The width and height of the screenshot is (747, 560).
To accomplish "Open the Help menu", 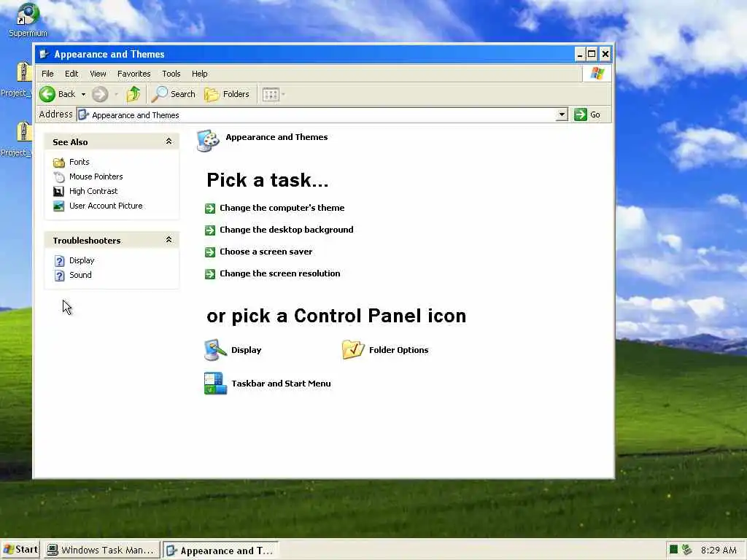I will (x=200, y=74).
